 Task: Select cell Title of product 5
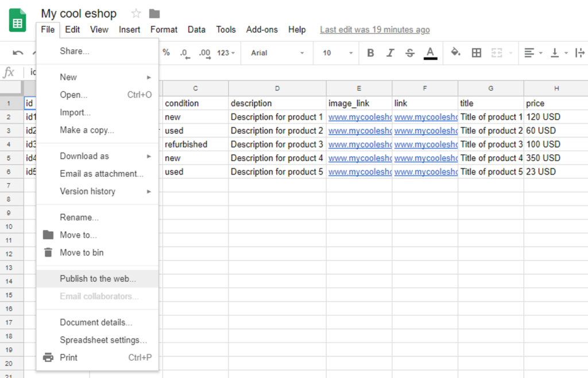click(x=491, y=172)
